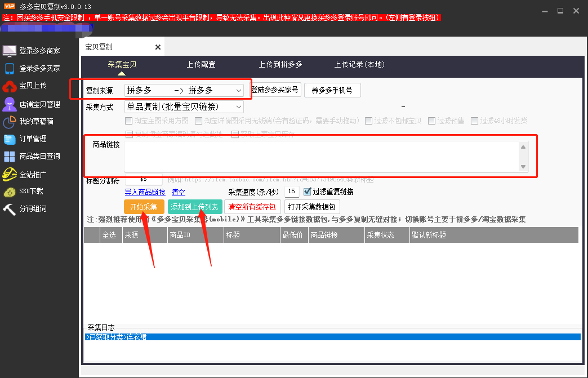The height and width of the screenshot is (378, 588).
Task: Click the 来源 column header
Action: click(x=145, y=235)
